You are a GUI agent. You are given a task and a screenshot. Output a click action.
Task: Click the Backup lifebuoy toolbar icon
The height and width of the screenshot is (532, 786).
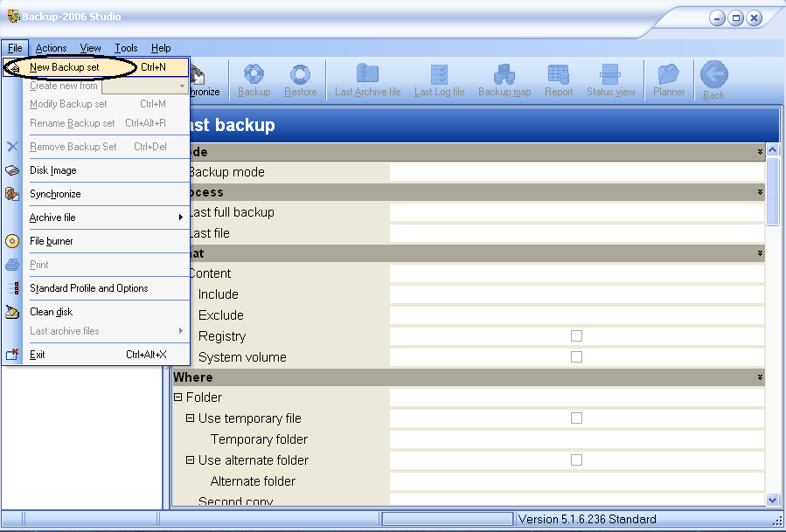click(x=254, y=74)
